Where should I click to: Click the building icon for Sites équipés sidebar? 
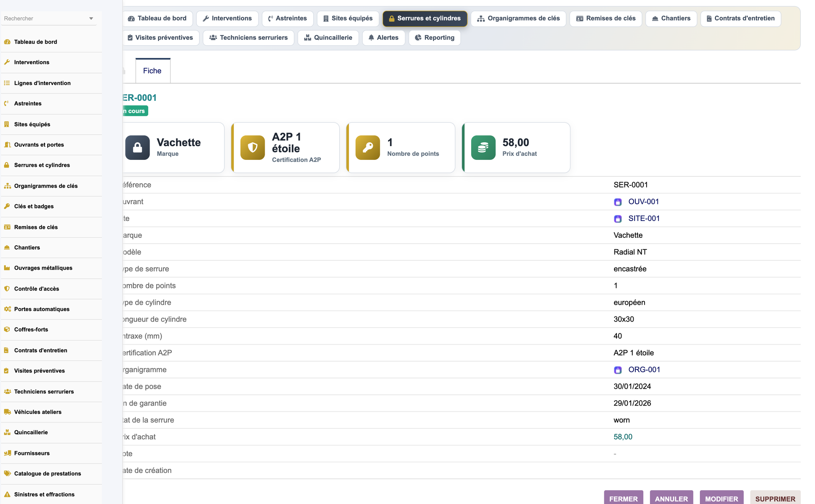pyautogui.click(x=7, y=124)
